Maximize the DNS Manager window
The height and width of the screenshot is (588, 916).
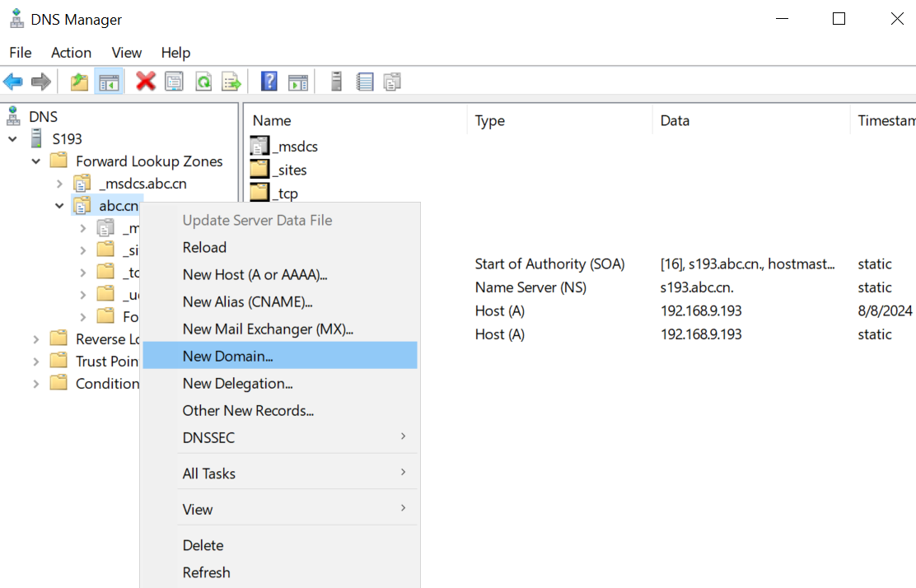(839, 19)
